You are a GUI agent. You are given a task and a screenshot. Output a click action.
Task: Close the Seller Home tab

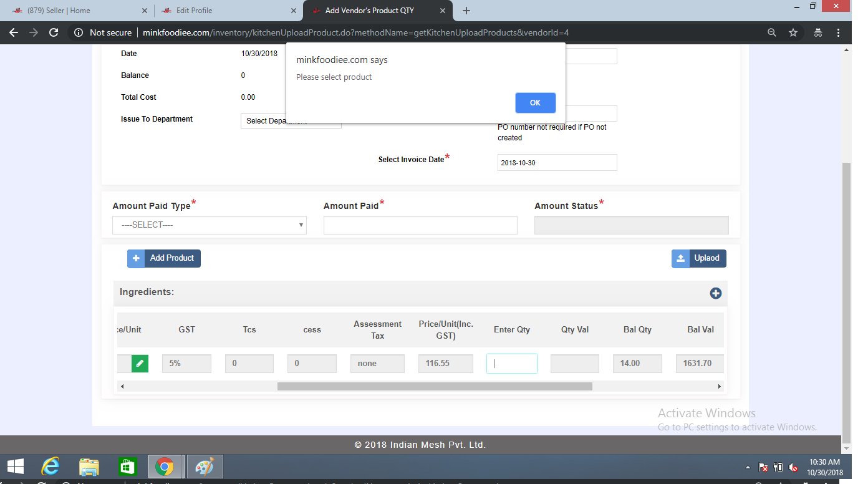[x=144, y=11]
